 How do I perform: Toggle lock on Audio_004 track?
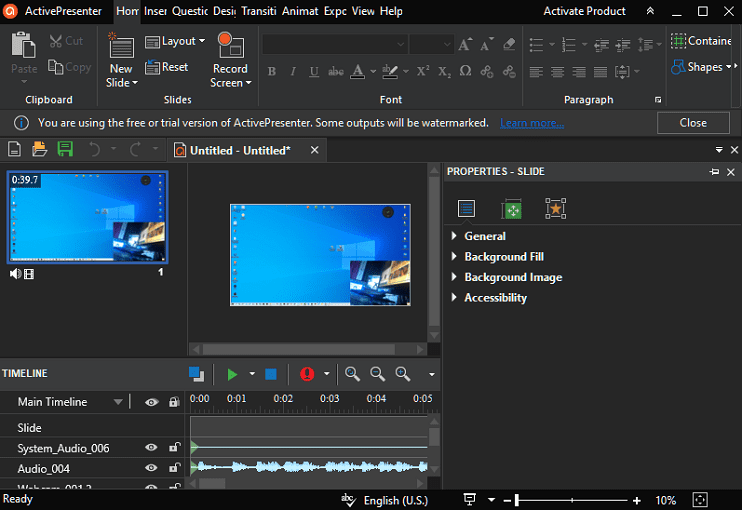click(175, 467)
